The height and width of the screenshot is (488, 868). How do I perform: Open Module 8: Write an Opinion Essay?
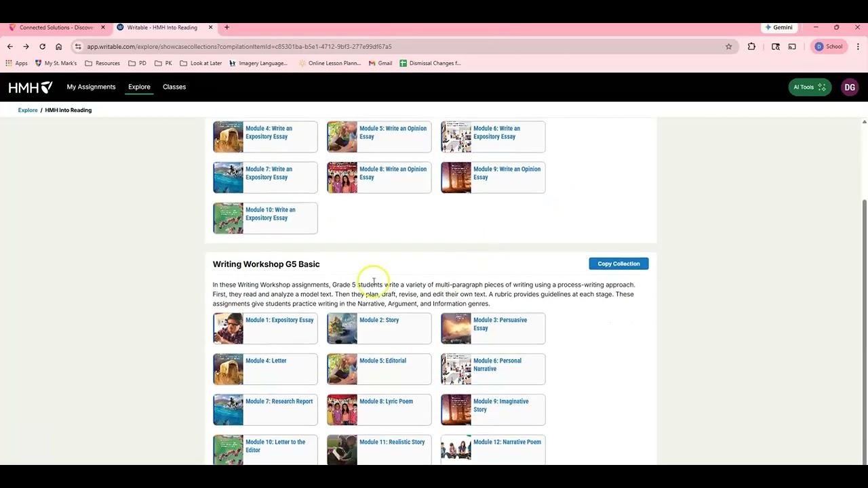tap(379, 178)
